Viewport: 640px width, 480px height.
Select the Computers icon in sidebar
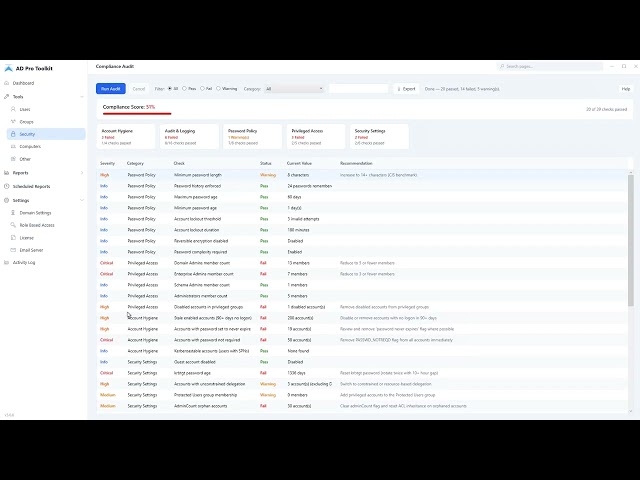(x=13, y=147)
